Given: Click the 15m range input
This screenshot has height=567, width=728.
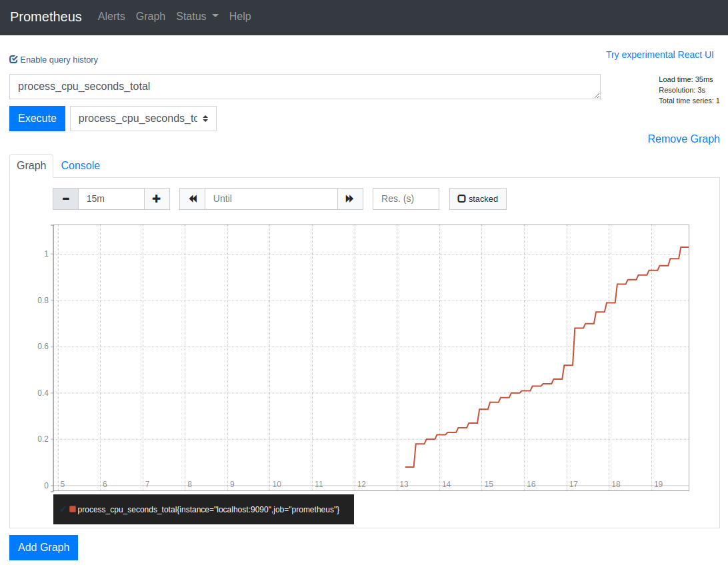Looking at the screenshot, I should coord(111,199).
